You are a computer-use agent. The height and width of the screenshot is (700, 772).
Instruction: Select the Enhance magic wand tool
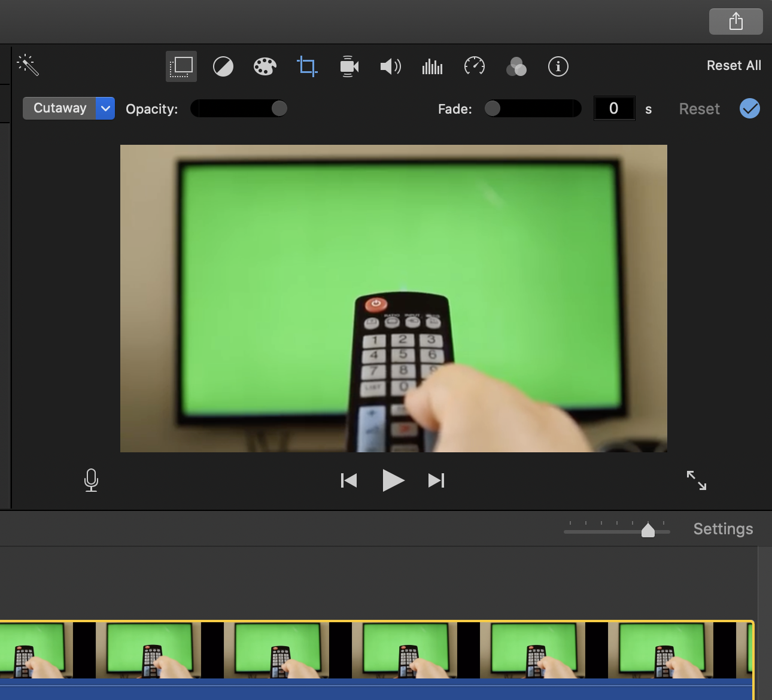28,65
